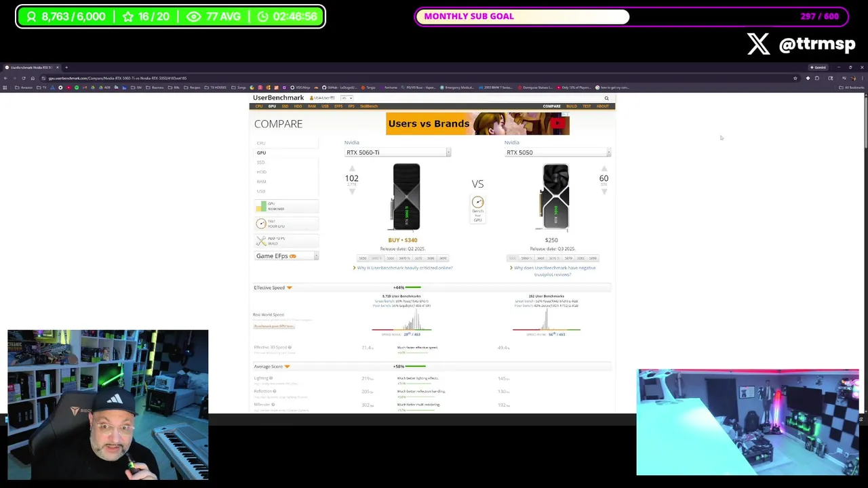The height and width of the screenshot is (488, 868).
Task: Click the Amazon bookmark in bookmarks bar
Action: pyautogui.click(x=24, y=87)
